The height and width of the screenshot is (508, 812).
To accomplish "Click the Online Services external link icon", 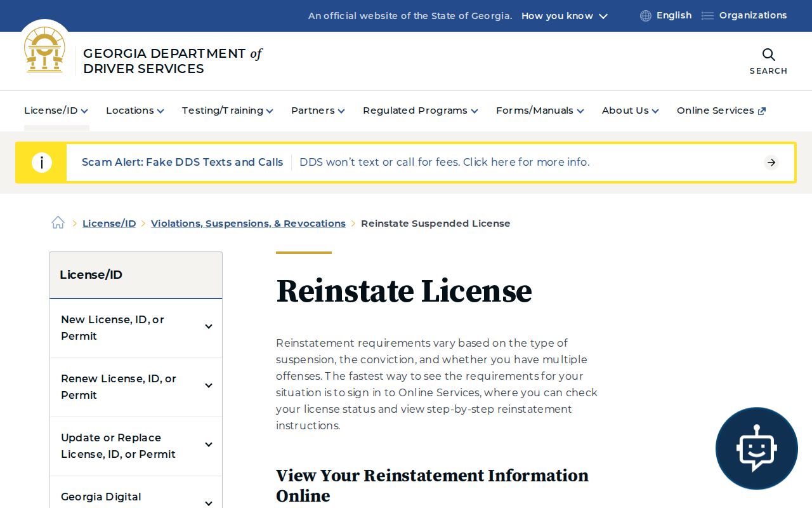I will point(762,111).
